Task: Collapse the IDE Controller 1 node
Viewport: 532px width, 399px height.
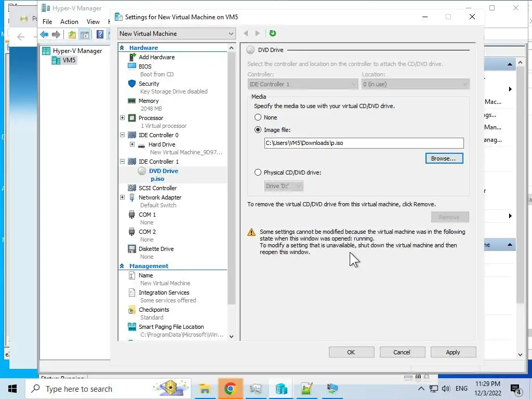Action: [123, 162]
